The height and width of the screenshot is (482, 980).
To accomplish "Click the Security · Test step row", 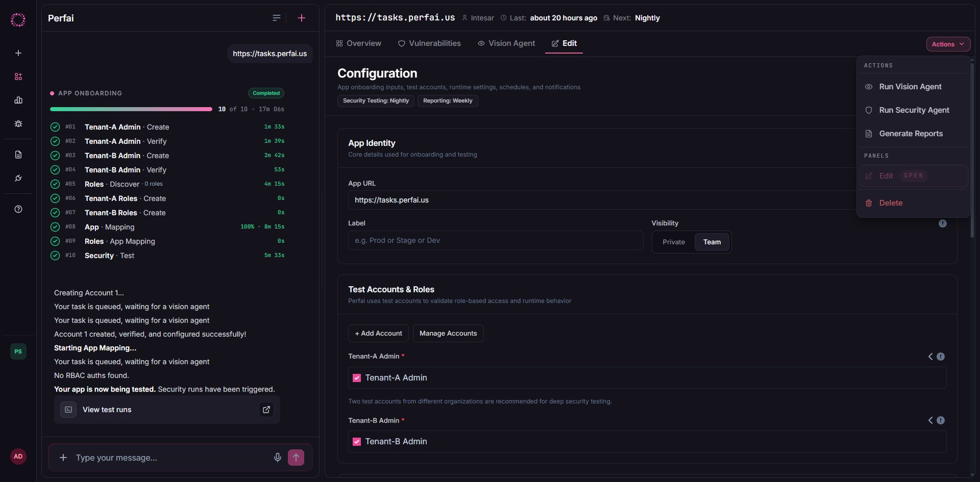I will [167, 256].
